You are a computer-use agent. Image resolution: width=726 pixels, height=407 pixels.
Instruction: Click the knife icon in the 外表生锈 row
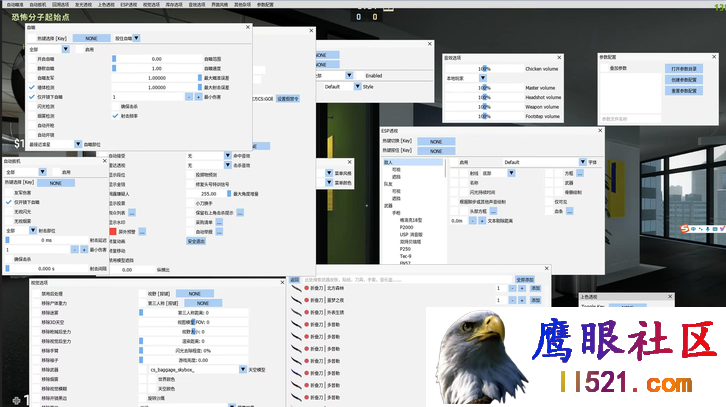[x=296, y=313]
